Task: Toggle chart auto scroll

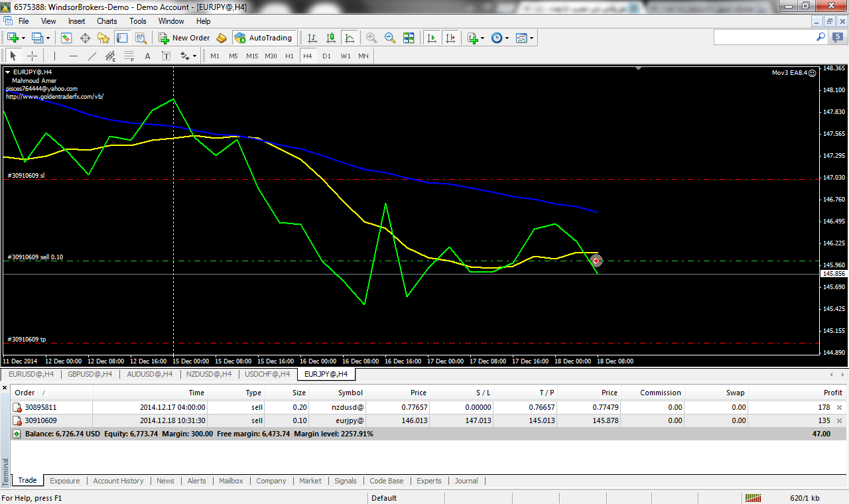Action: pyautogui.click(x=432, y=38)
